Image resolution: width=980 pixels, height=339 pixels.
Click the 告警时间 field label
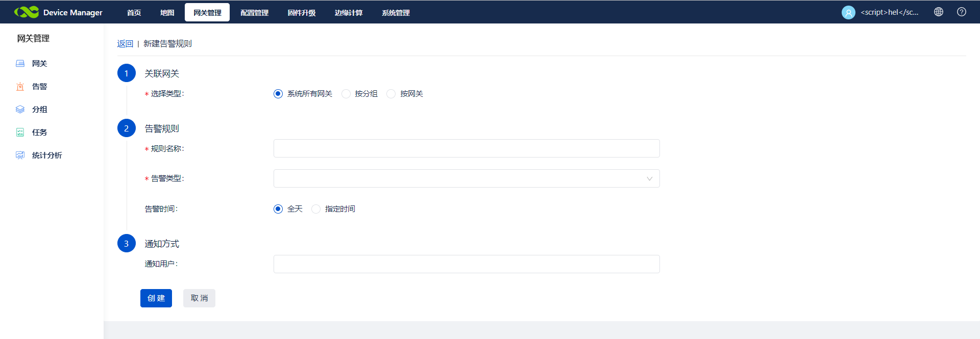click(x=161, y=209)
